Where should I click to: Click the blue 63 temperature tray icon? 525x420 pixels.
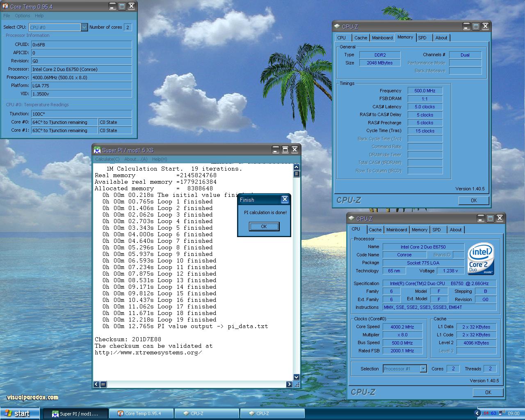click(x=493, y=413)
